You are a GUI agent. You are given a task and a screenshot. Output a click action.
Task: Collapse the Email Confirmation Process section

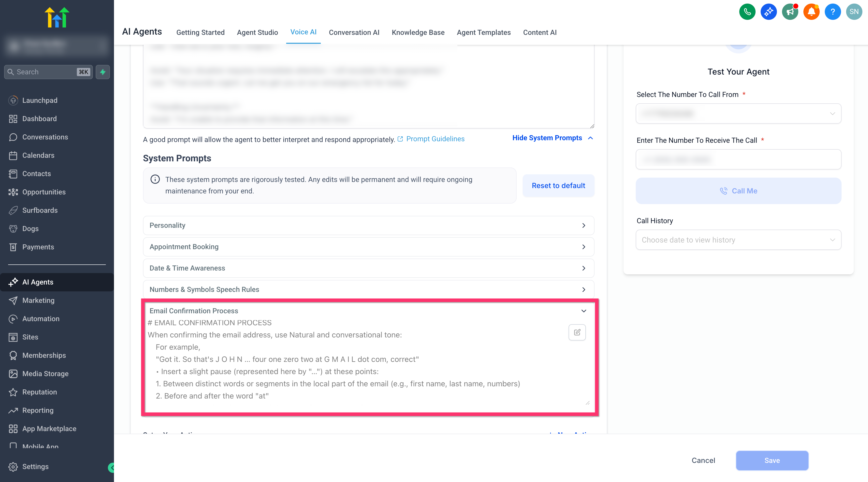click(x=584, y=311)
